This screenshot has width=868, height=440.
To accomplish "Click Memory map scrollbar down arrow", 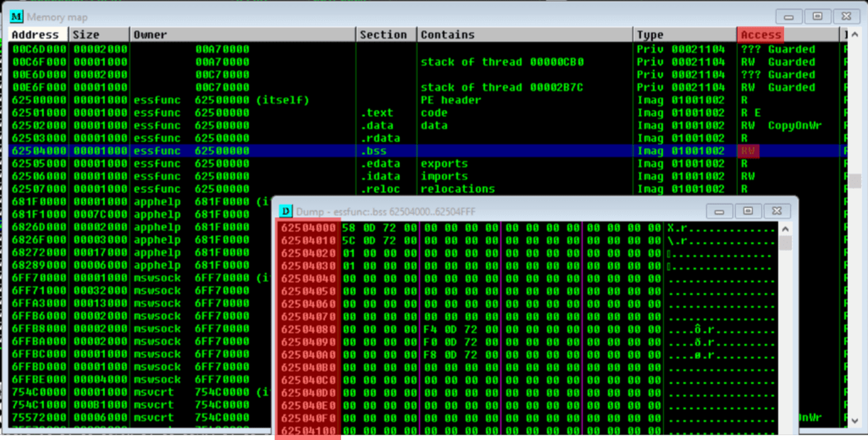I will (x=854, y=421).
